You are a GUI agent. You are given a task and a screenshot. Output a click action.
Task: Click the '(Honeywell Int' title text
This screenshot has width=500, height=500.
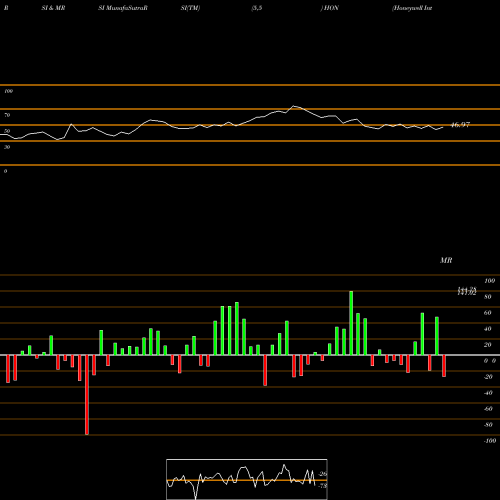(412, 8)
